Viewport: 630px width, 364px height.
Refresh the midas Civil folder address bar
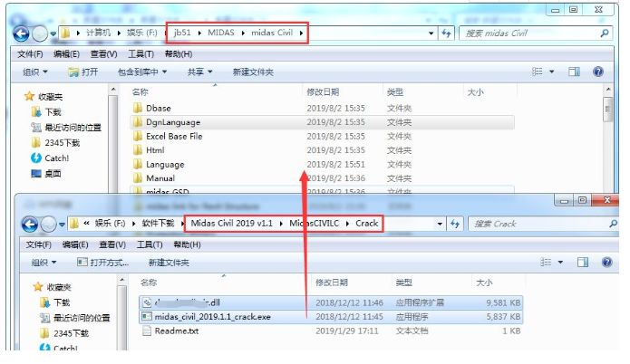pos(446,34)
